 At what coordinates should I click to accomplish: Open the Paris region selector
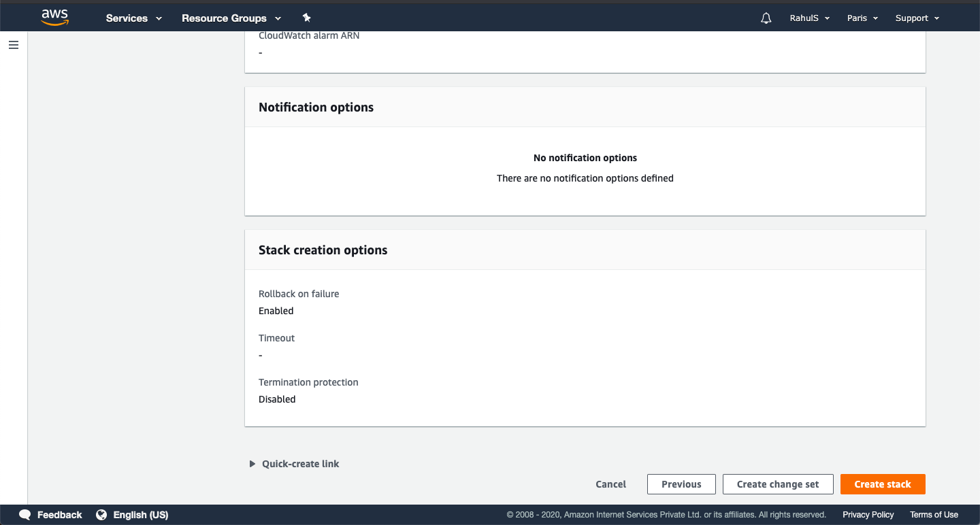[862, 18]
